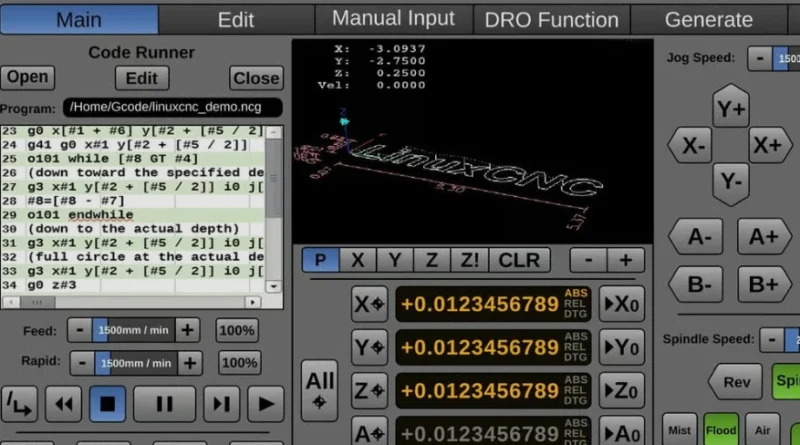Select the Z! view button

click(x=469, y=260)
